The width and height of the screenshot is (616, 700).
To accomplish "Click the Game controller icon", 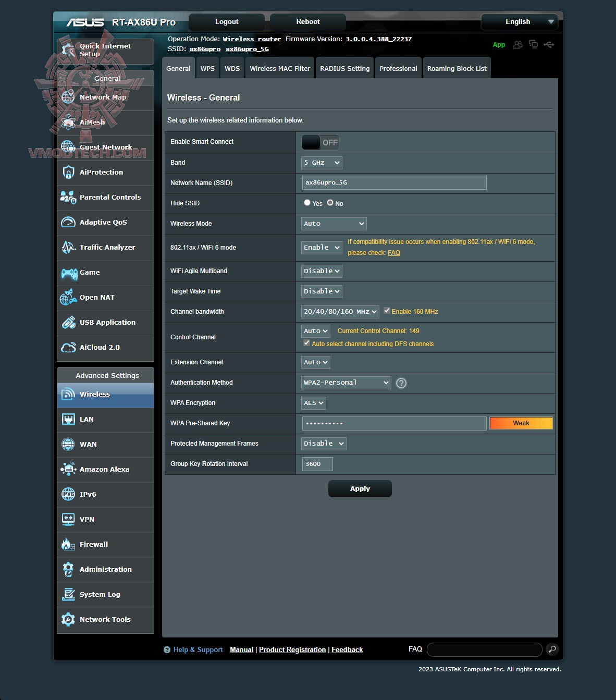I will (x=68, y=273).
